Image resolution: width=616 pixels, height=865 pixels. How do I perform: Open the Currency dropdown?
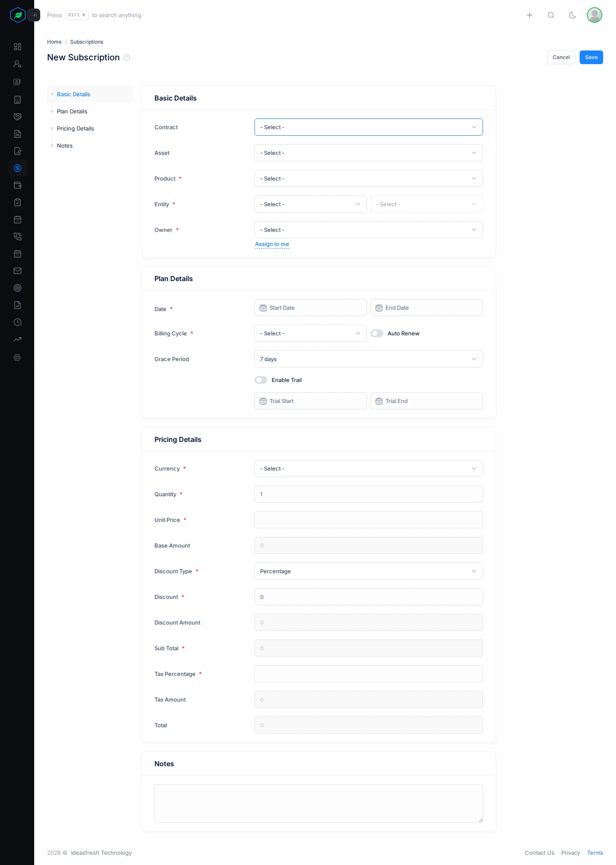tap(369, 468)
